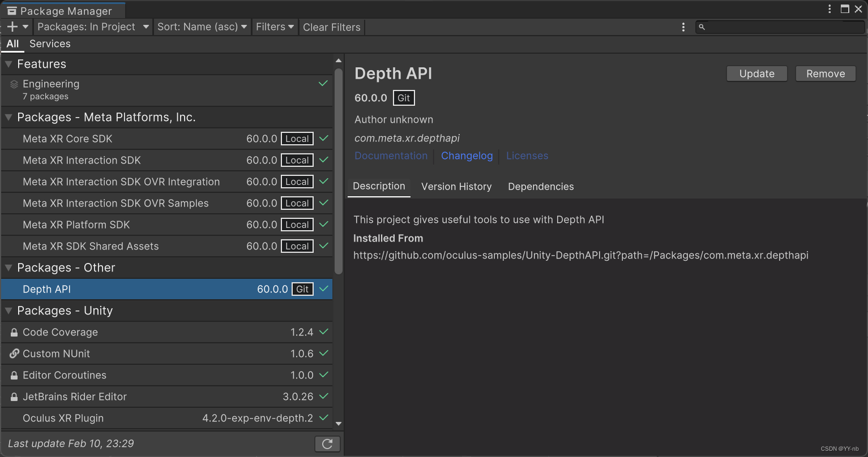The image size is (868, 457).
Task: Open the Changelog link
Action: click(x=467, y=156)
